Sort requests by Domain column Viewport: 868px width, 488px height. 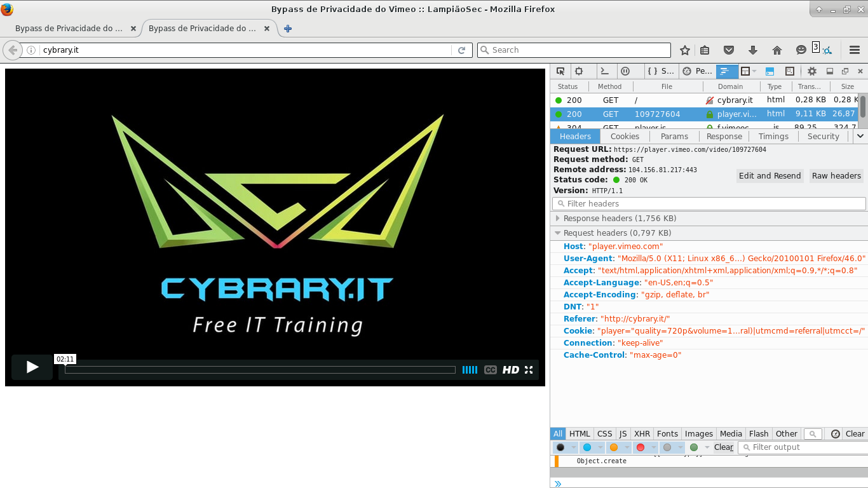tap(730, 86)
